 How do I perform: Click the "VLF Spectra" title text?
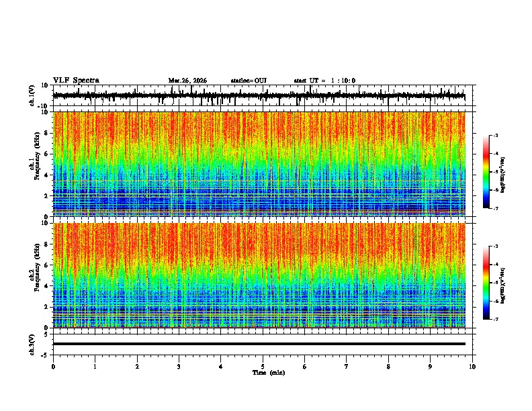tap(76, 81)
